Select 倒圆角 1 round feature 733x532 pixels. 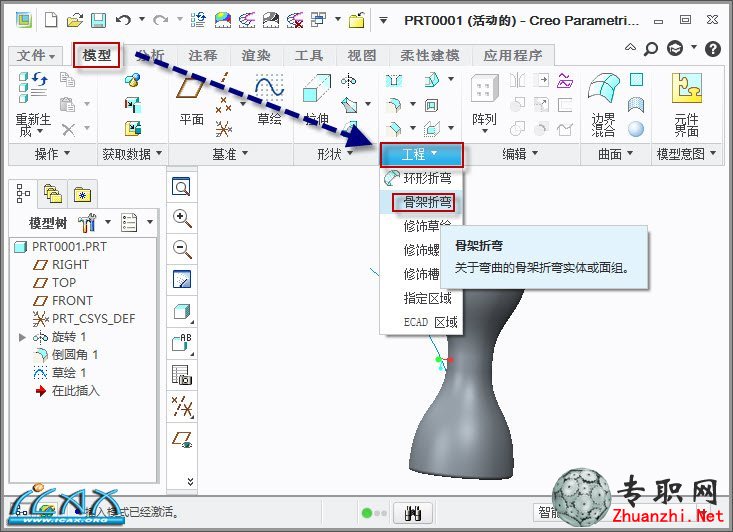click(66, 355)
